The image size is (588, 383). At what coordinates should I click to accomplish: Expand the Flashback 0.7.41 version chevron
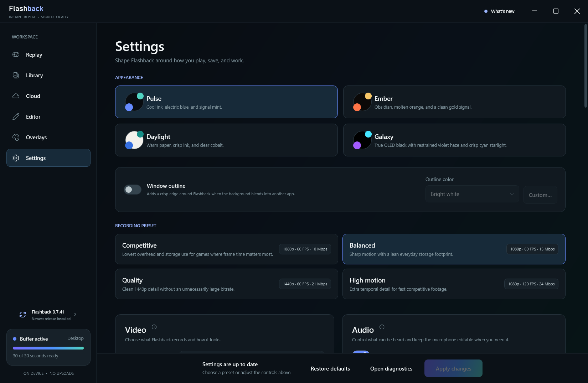(x=75, y=314)
